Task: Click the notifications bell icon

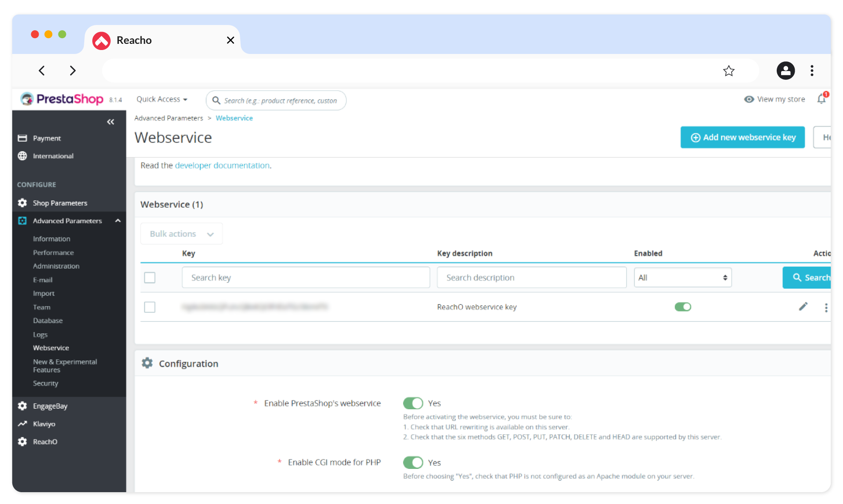Action: (x=821, y=99)
